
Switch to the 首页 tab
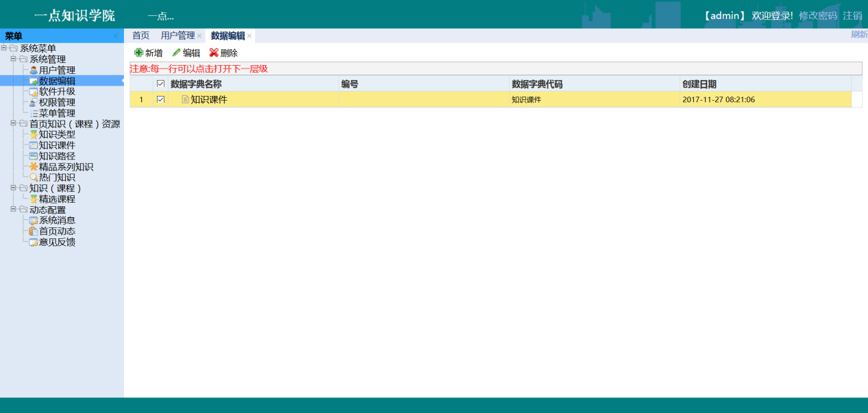click(140, 36)
